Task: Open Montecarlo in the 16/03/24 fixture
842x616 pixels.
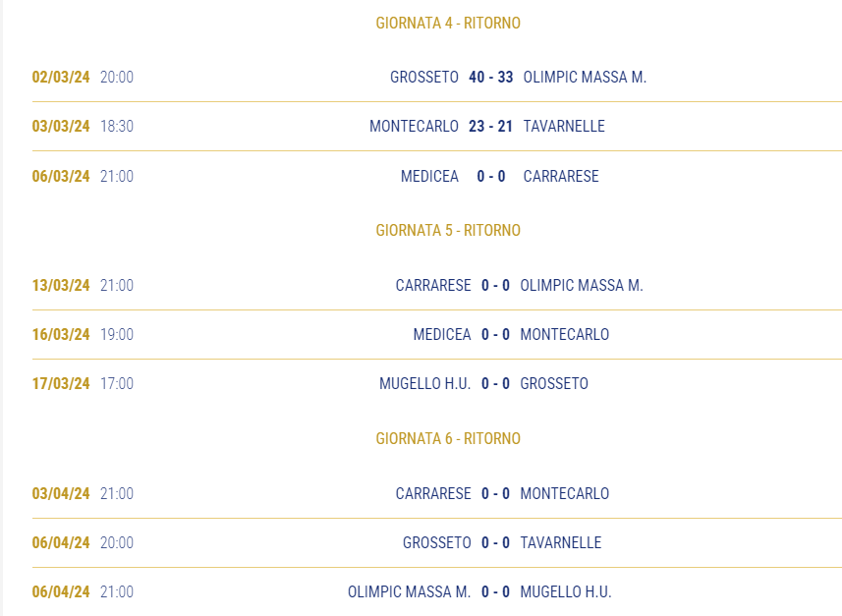Action: pyautogui.click(x=565, y=335)
